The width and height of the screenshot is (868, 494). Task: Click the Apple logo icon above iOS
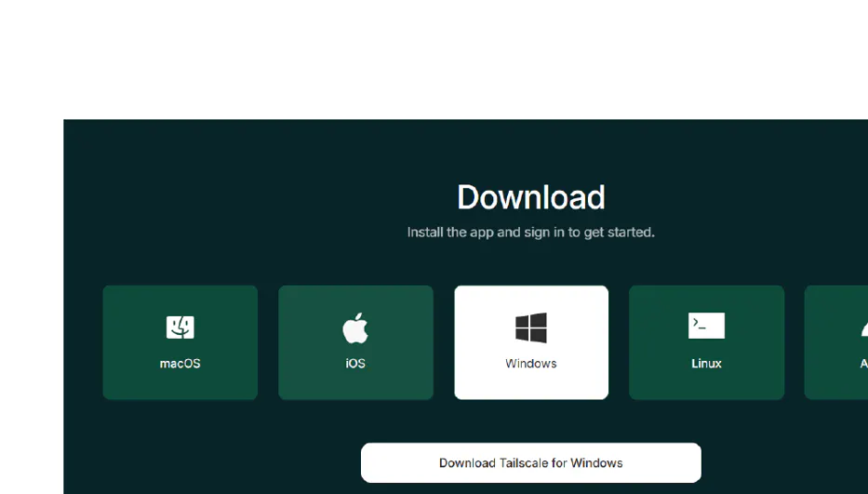(x=354, y=327)
